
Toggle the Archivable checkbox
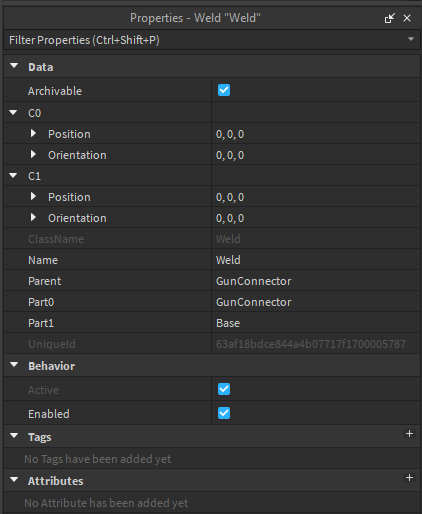tap(224, 90)
